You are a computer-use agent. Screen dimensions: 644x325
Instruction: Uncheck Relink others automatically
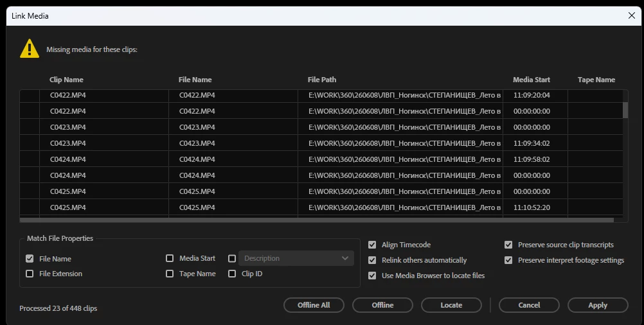[372, 260]
